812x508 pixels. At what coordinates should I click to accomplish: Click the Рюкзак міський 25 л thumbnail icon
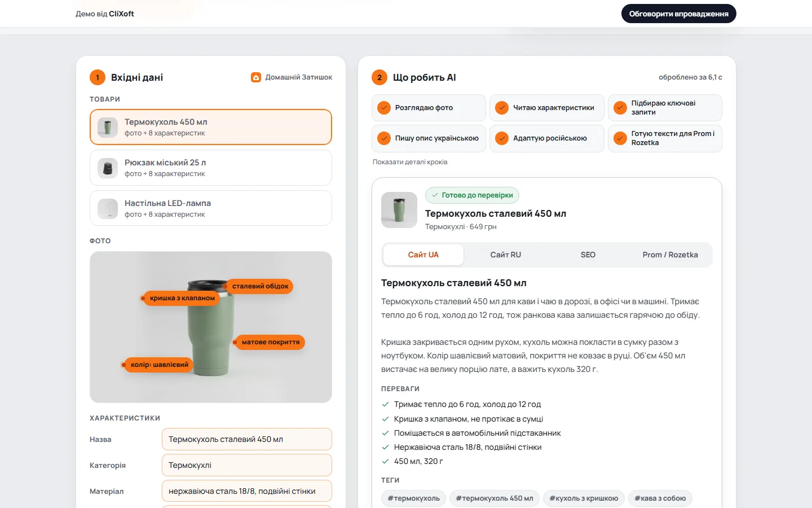pyautogui.click(x=108, y=168)
